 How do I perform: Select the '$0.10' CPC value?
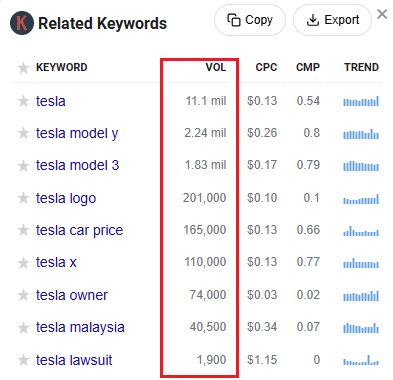[x=262, y=198]
